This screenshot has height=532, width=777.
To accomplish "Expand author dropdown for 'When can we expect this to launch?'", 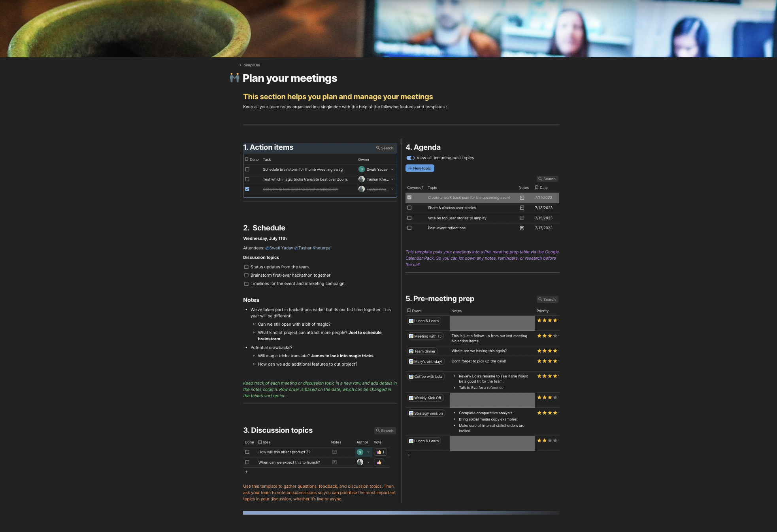I will click(368, 462).
